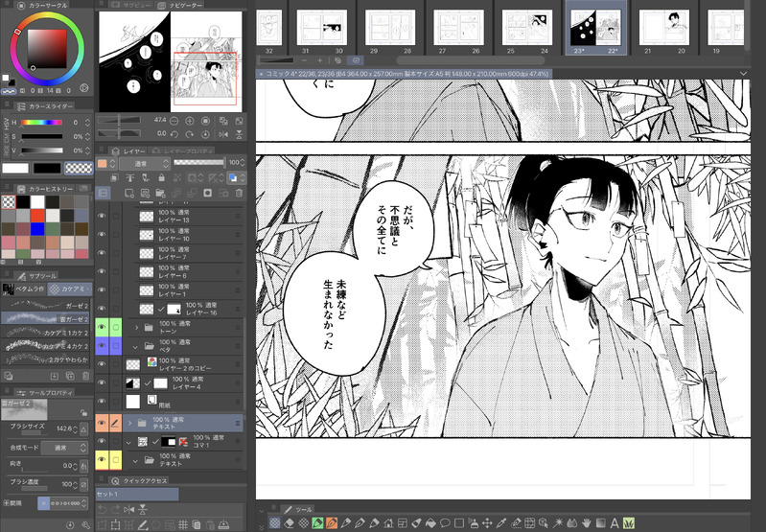Screen dimensions: 766x532
Task: Click the New raster layer icon
Action: pyautogui.click(x=129, y=193)
